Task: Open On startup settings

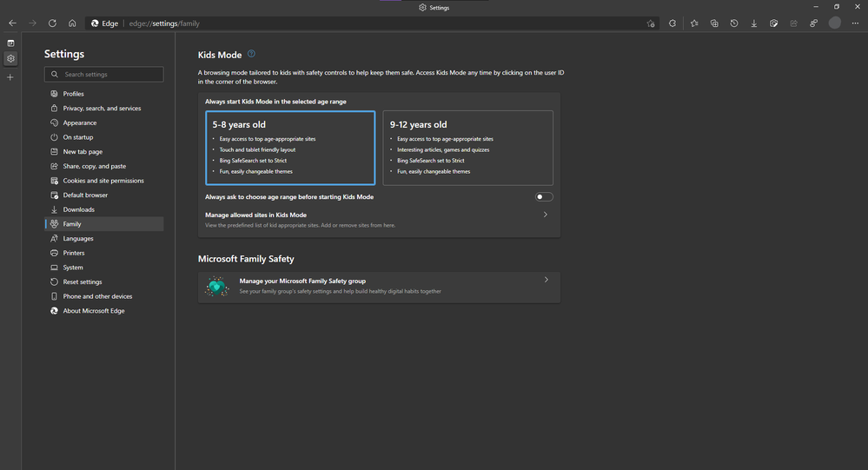Action: pyautogui.click(x=104, y=137)
